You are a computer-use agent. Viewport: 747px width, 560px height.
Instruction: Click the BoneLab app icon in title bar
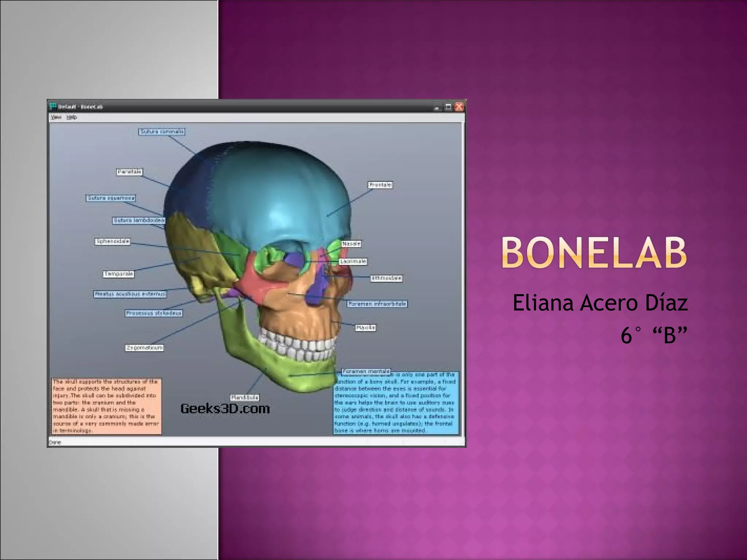click(53, 107)
